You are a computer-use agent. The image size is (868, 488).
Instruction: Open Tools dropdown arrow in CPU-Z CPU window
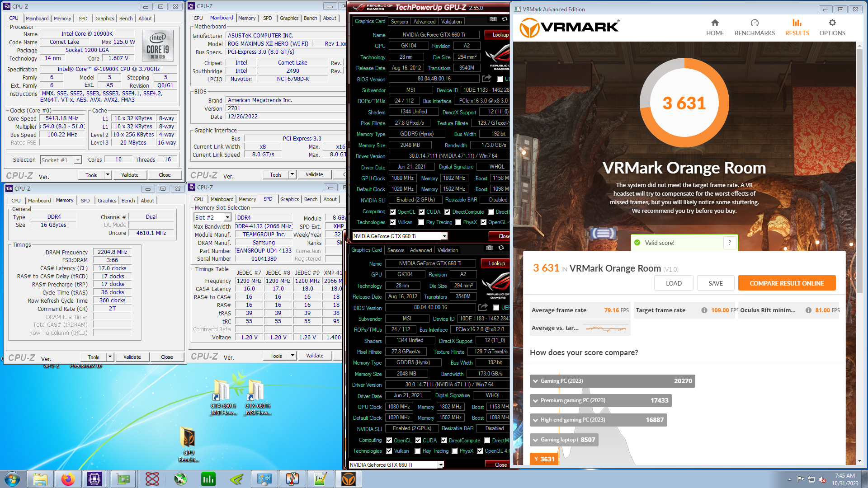point(108,175)
